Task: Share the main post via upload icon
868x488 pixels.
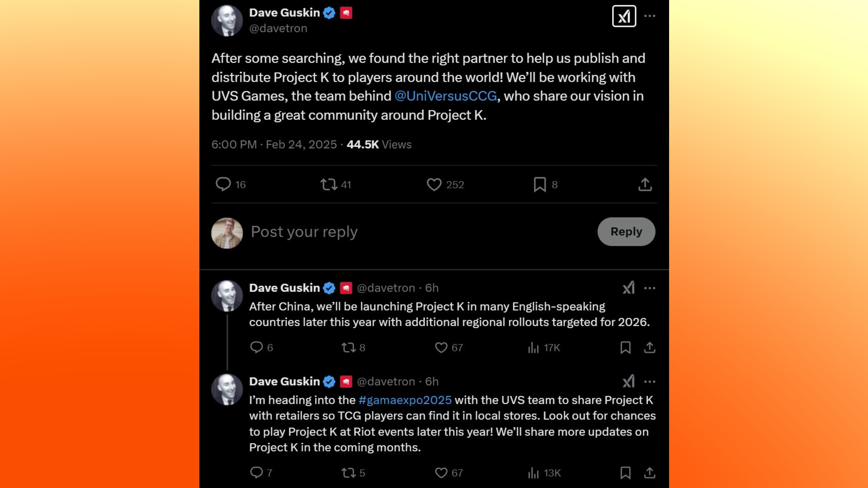Action: pos(645,184)
